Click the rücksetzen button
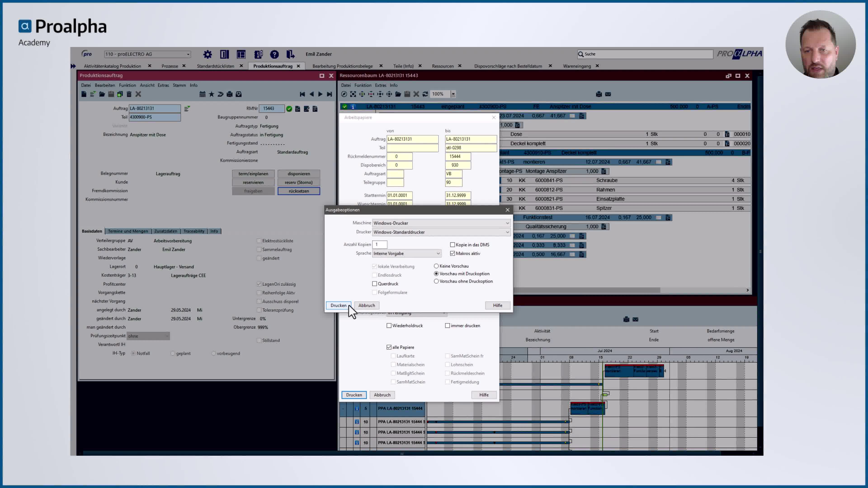 coord(299,191)
